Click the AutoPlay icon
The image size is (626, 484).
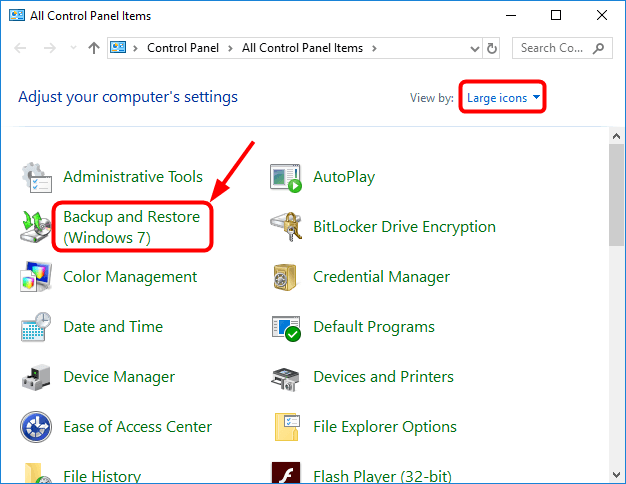pos(286,178)
